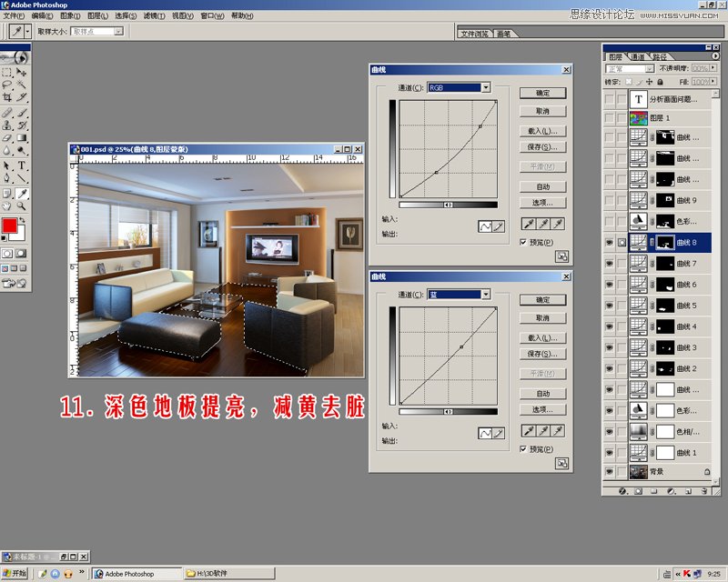Select the Lasso tool
728x582 pixels.
click(x=7, y=85)
